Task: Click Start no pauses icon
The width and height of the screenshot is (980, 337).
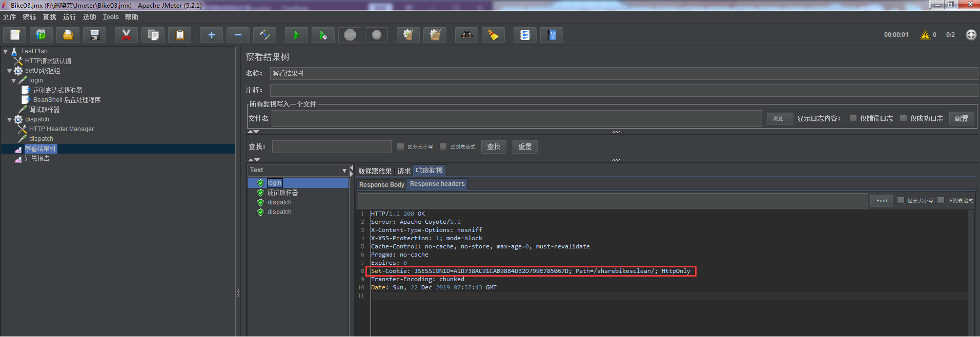Action: click(x=323, y=35)
